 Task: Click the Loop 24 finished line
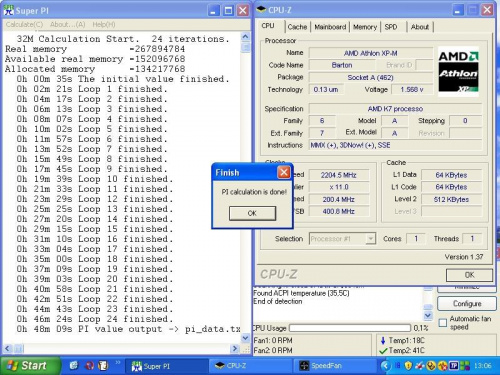coord(95,319)
